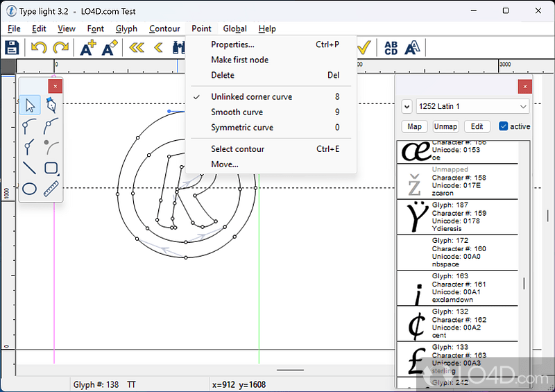
Task: Select the Ellipse tool
Action: tap(29, 189)
